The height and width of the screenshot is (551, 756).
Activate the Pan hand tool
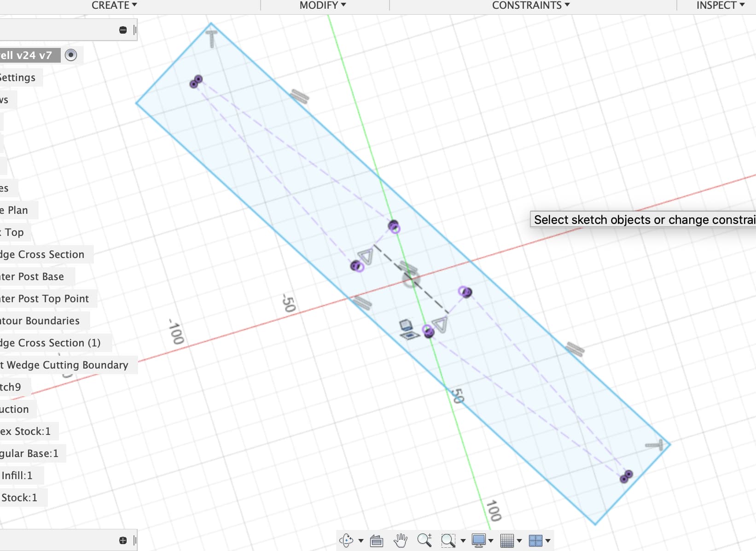click(x=401, y=540)
